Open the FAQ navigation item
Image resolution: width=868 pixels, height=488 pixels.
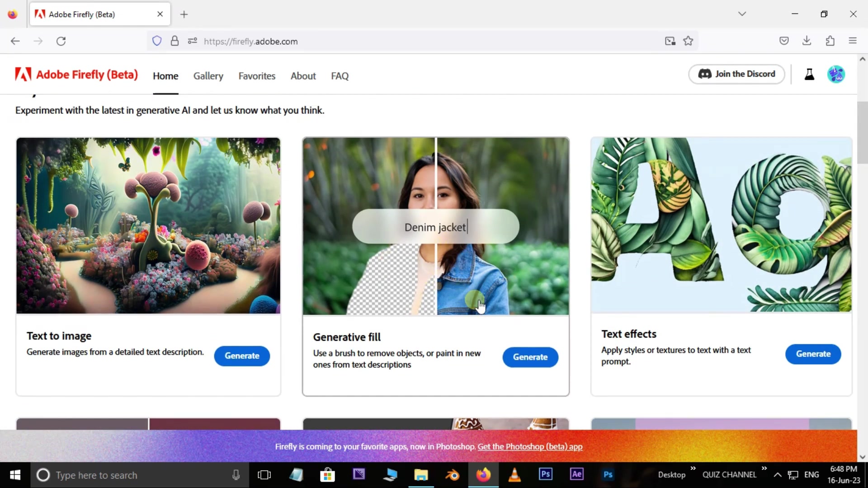pos(340,76)
